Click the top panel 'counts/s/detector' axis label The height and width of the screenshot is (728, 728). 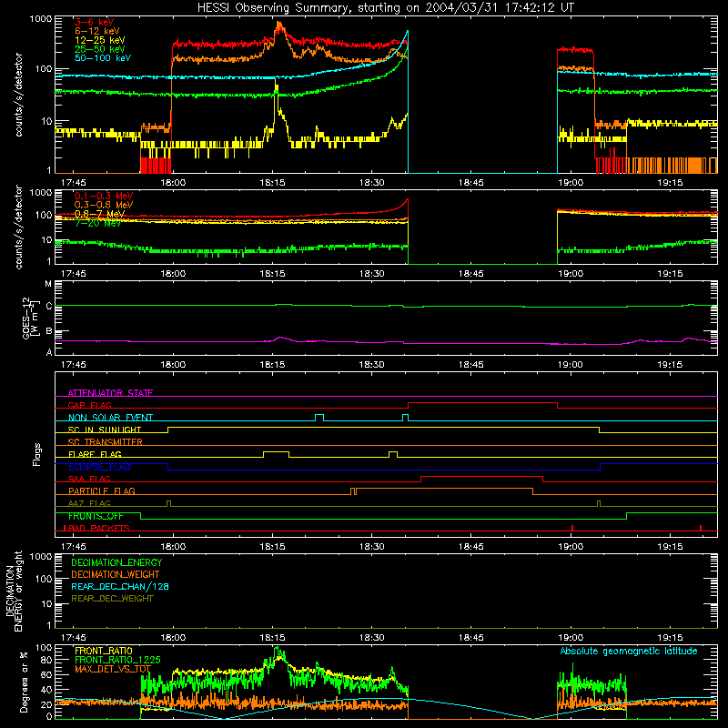18,95
